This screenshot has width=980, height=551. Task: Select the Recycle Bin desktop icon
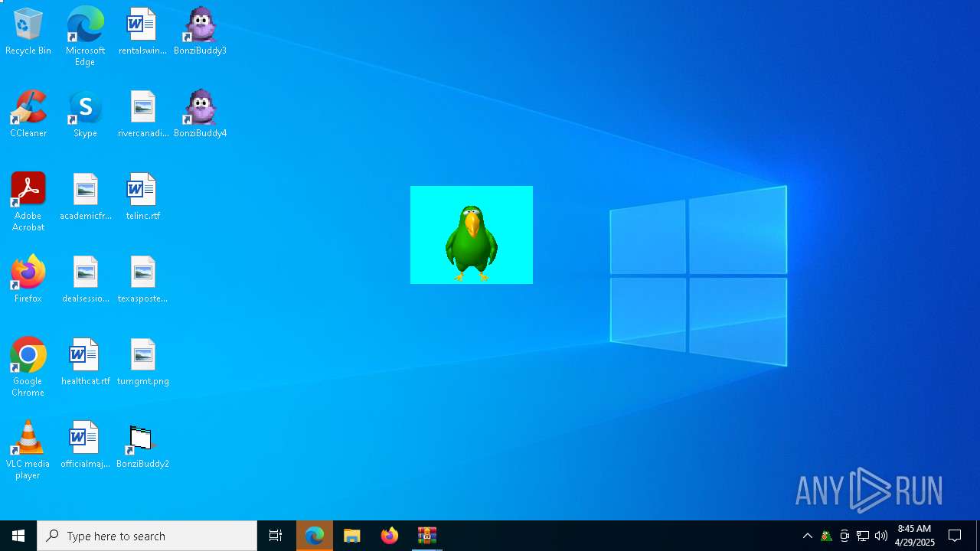click(28, 31)
